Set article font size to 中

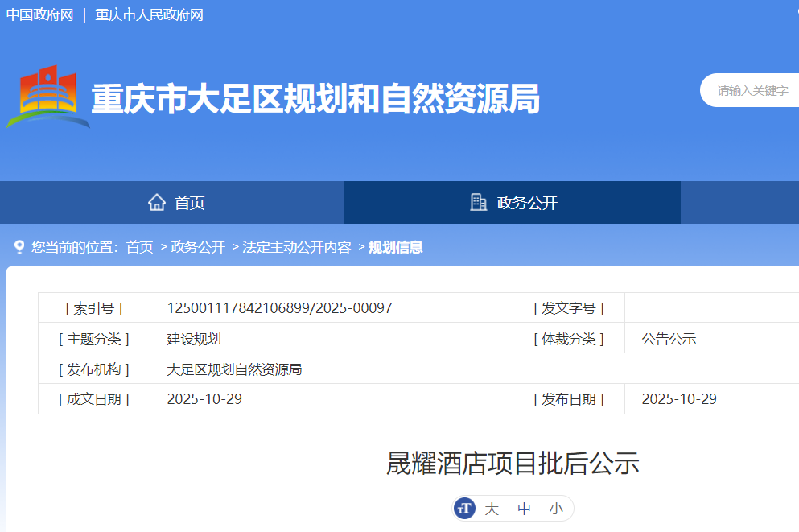point(524,509)
